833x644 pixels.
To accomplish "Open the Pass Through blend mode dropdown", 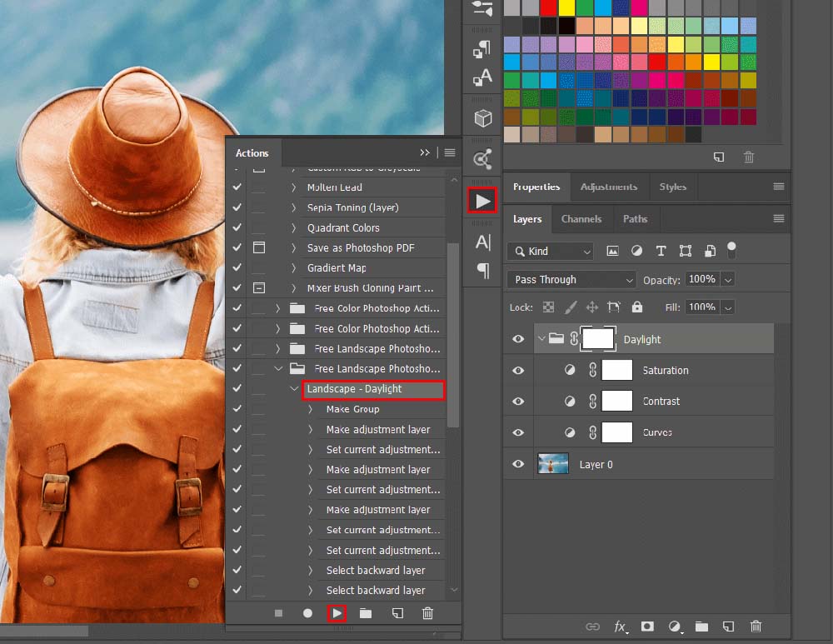I will pos(570,279).
